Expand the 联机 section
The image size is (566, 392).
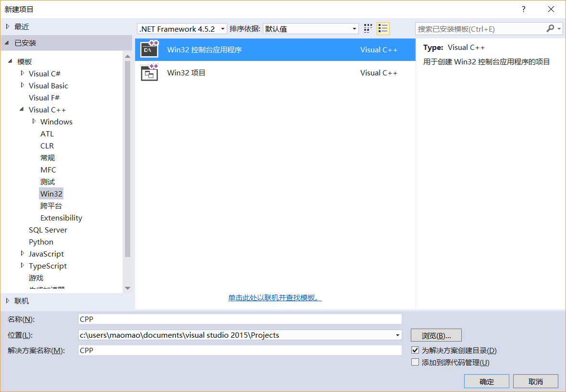pos(8,301)
